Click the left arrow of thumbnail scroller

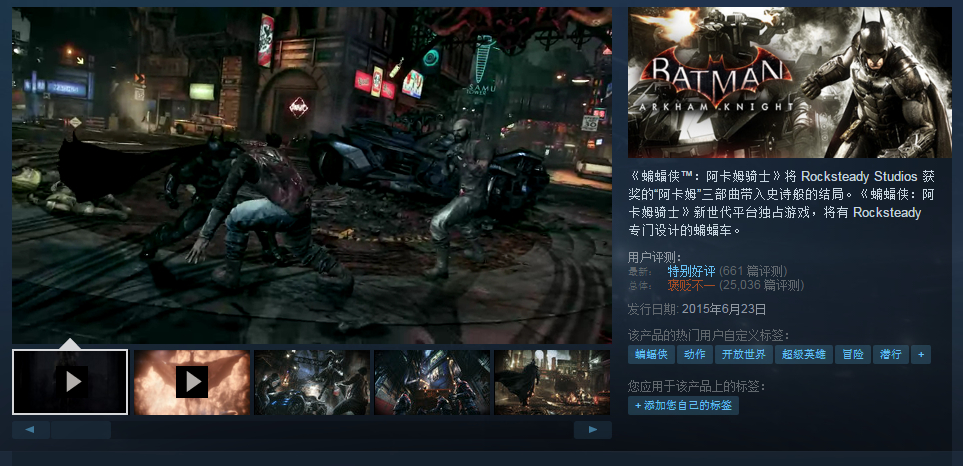pos(31,430)
